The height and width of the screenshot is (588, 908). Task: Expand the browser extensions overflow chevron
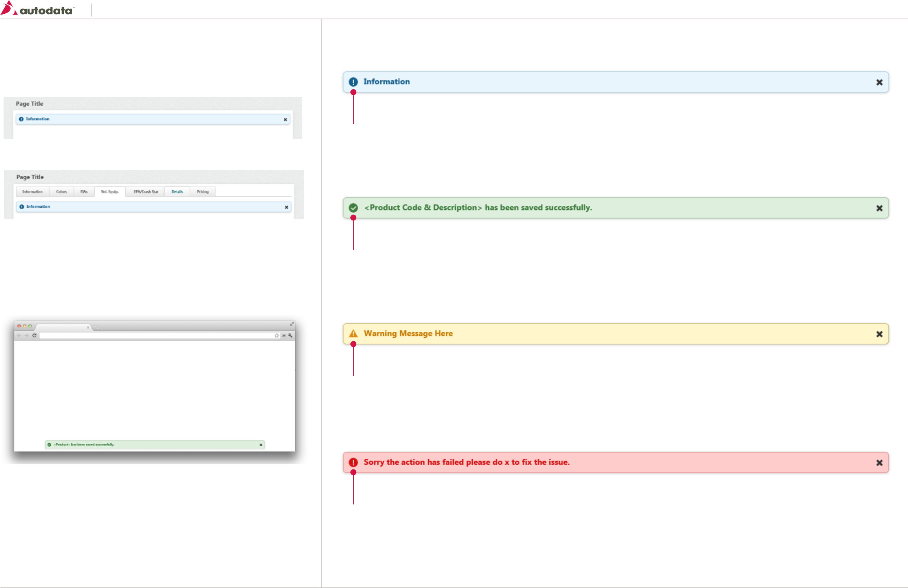click(284, 335)
